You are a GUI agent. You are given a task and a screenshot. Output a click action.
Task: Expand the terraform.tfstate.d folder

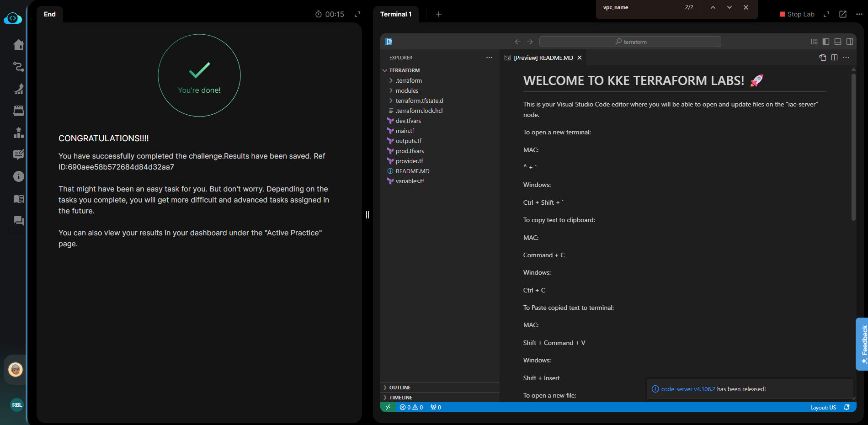coord(419,101)
